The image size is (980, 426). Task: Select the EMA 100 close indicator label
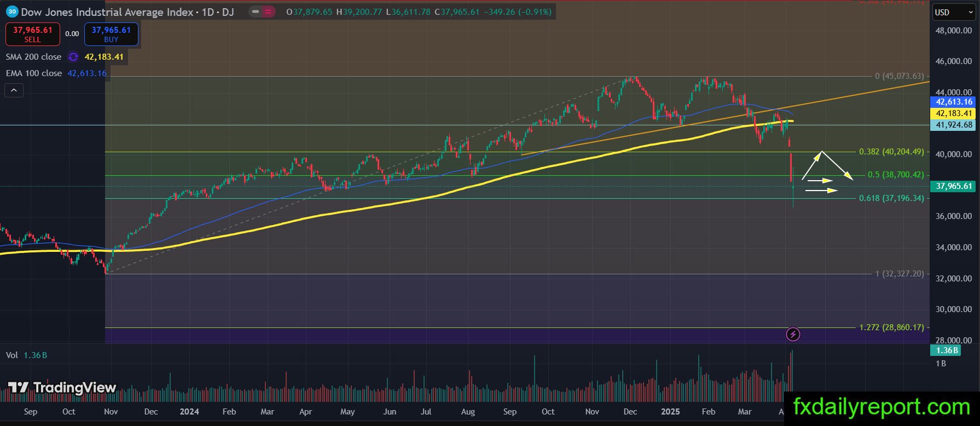(34, 73)
